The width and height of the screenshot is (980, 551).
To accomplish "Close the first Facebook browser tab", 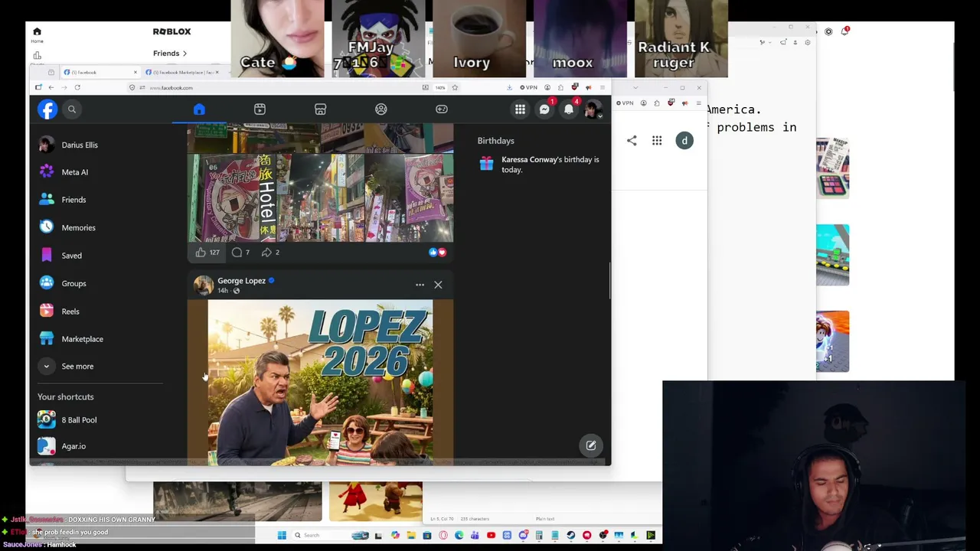I will click(136, 72).
